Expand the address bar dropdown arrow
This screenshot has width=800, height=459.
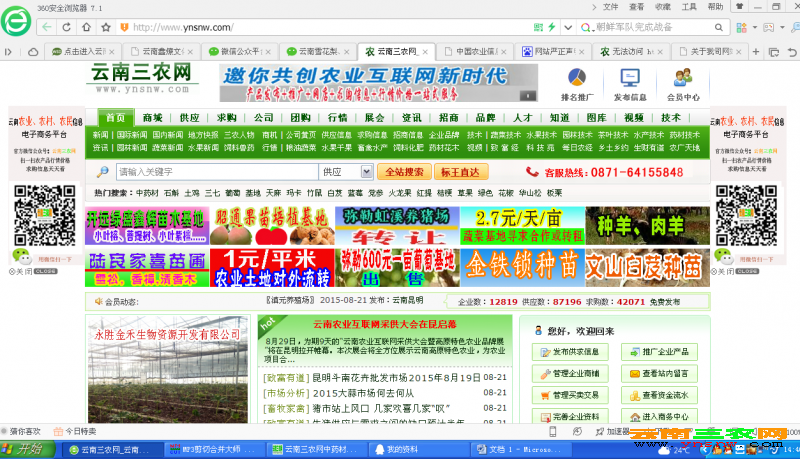tap(568, 27)
